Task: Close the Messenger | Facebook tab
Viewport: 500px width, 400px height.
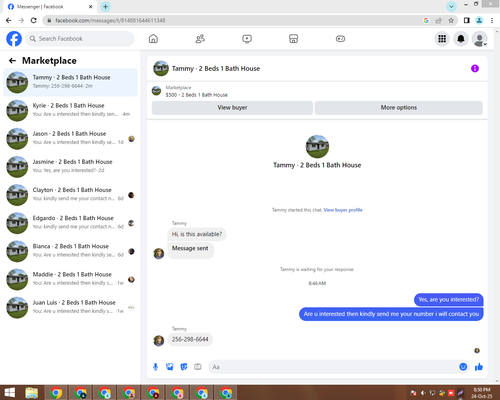Action: pyautogui.click(x=91, y=7)
